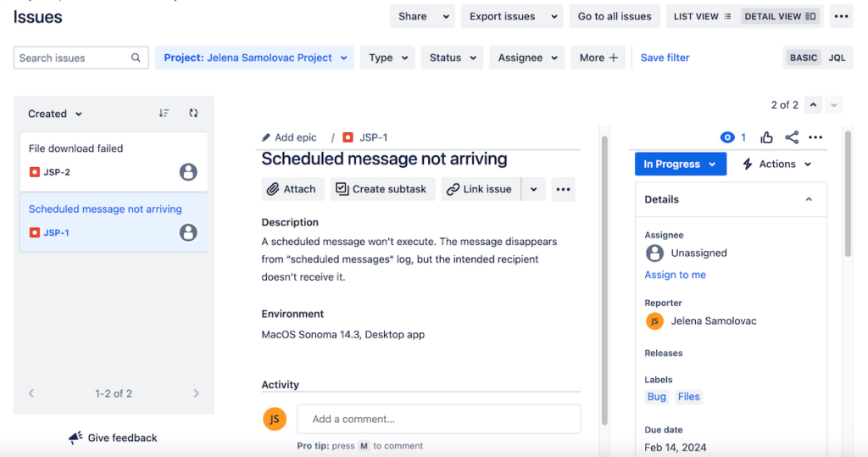Image resolution: width=868 pixels, height=457 pixels.
Task: Toggle the watch issue eye icon
Action: coord(727,137)
